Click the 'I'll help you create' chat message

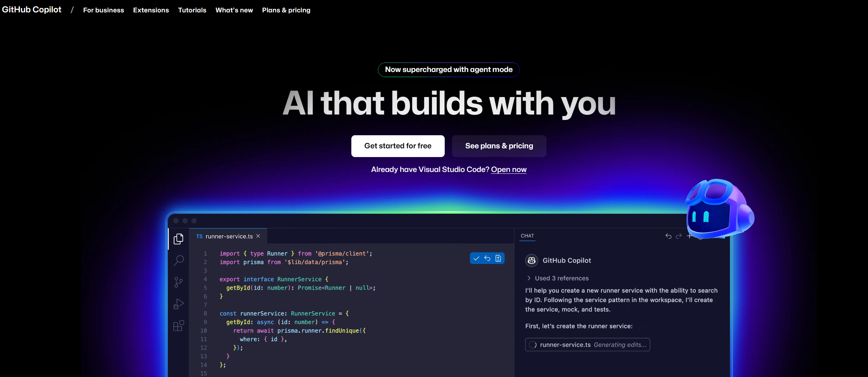click(621, 300)
